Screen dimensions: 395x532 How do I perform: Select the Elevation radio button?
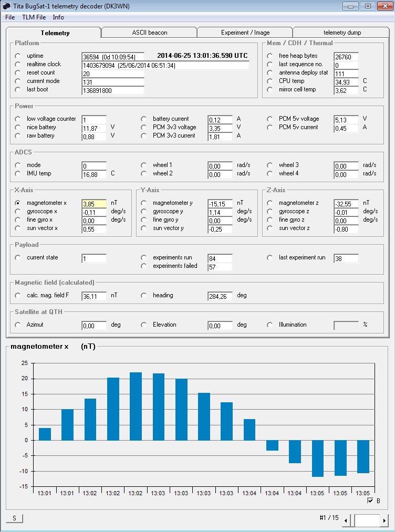[144, 325]
